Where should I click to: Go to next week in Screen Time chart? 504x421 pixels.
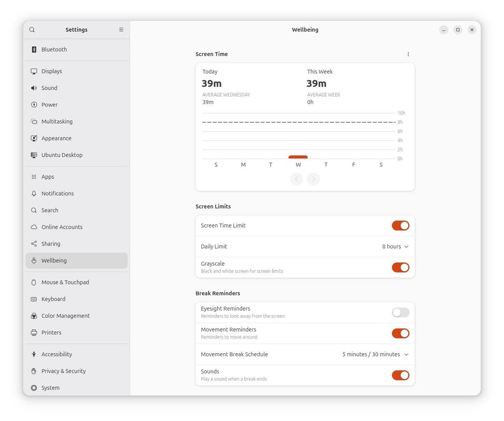[x=313, y=179]
